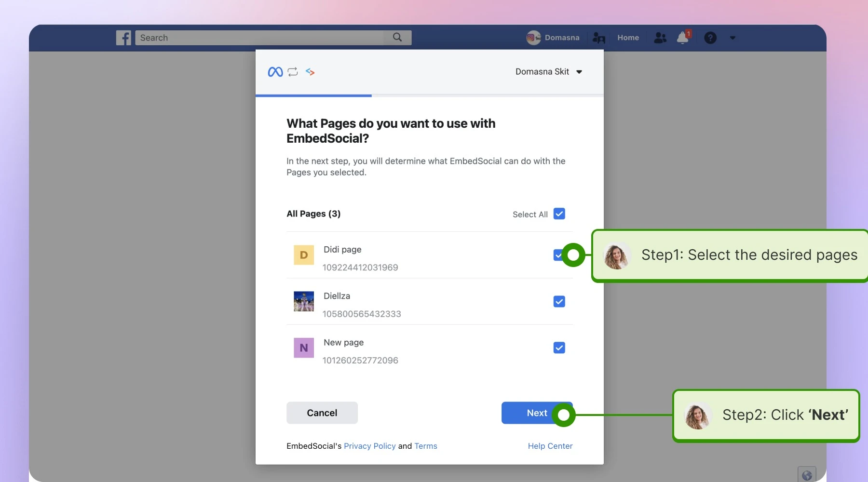This screenshot has height=482, width=868.
Task: Click the Diellza name text
Action: pos(337,295)
